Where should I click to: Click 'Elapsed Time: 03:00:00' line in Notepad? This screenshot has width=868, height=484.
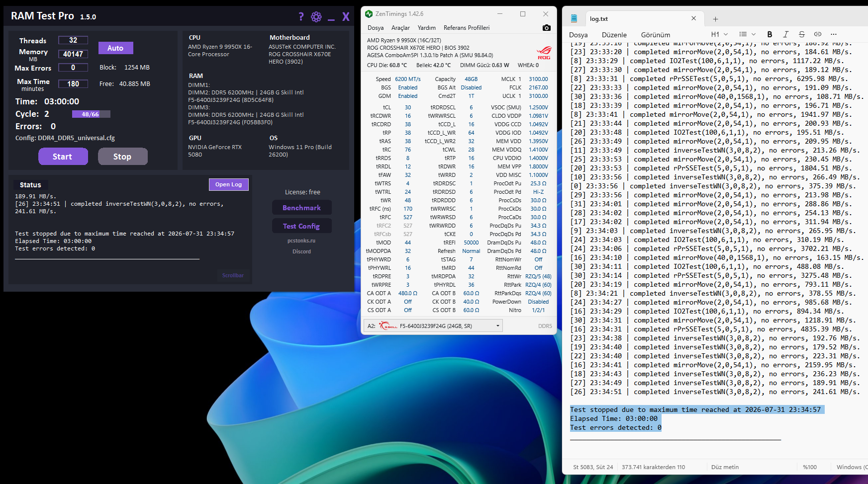point(614,419)
